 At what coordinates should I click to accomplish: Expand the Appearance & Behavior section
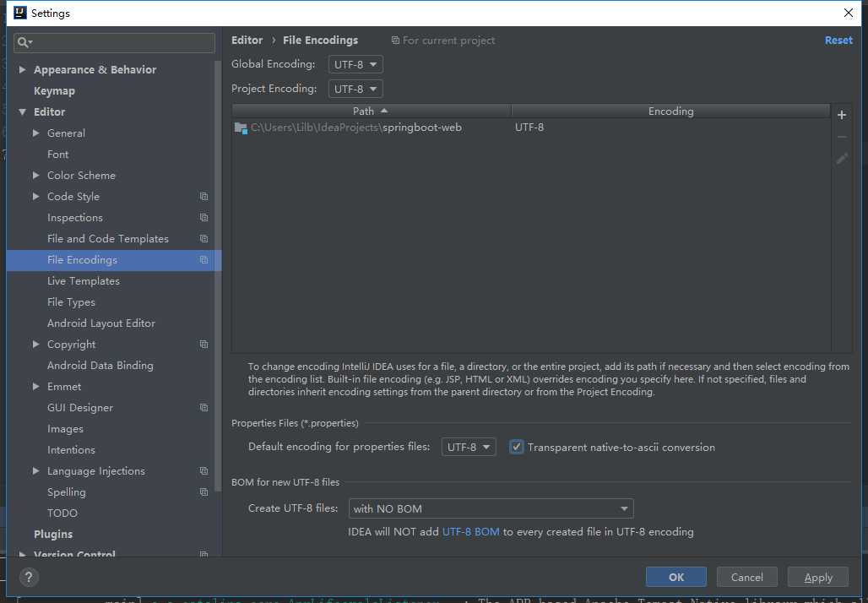(x=22, y=70)
